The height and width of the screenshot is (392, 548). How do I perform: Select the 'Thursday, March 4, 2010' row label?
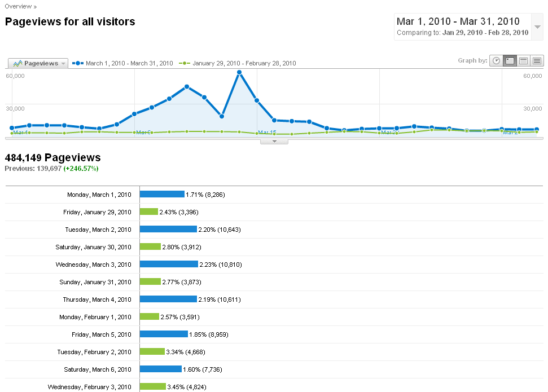97,299
